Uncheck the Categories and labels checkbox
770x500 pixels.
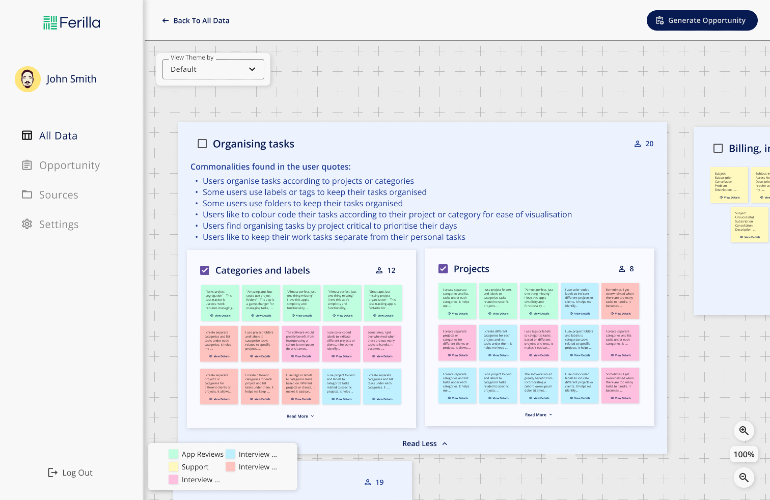(205, 270)
